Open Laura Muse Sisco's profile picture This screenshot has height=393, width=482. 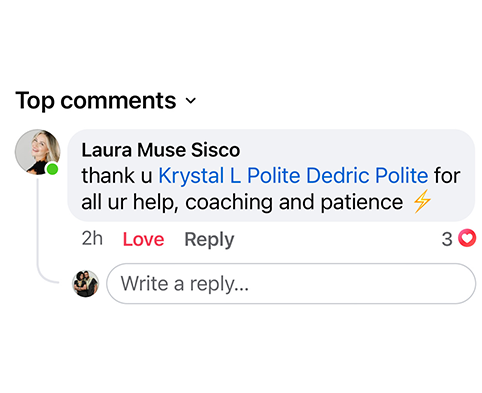pos(37,152)
